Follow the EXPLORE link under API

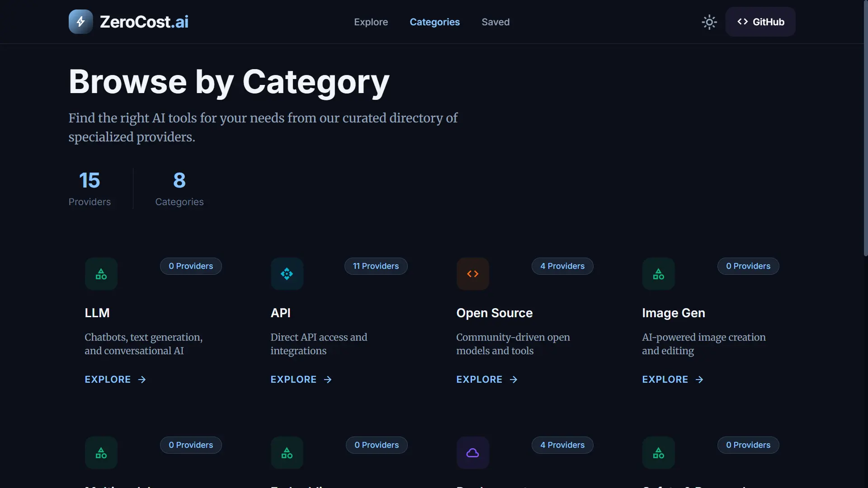tap(301, 380)
